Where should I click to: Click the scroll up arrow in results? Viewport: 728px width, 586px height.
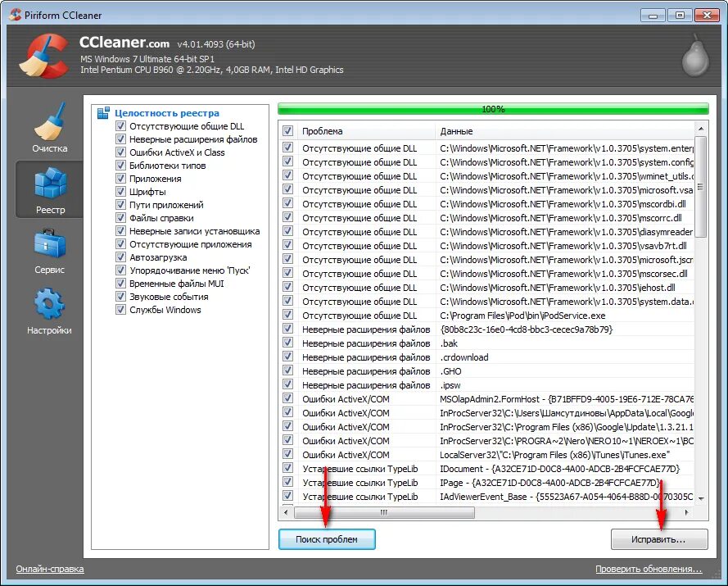click(x=701, y=128)
